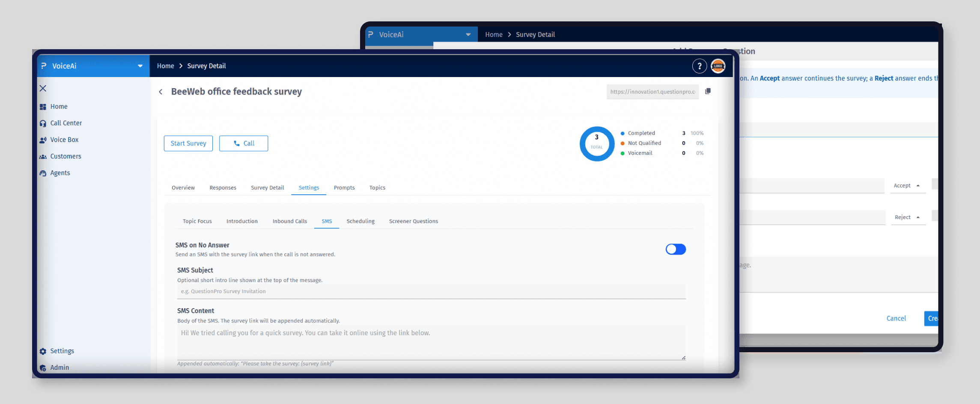Copy the survey link using copy icon

click(x=708, y=91)
